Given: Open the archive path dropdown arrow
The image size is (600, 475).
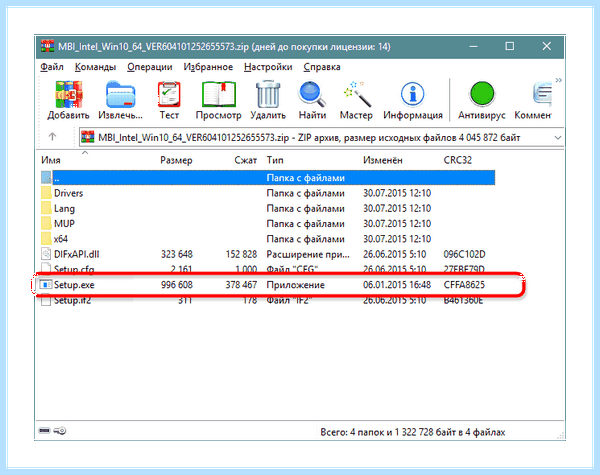Looking at the screenshot, I should click(x=558, y=137).
